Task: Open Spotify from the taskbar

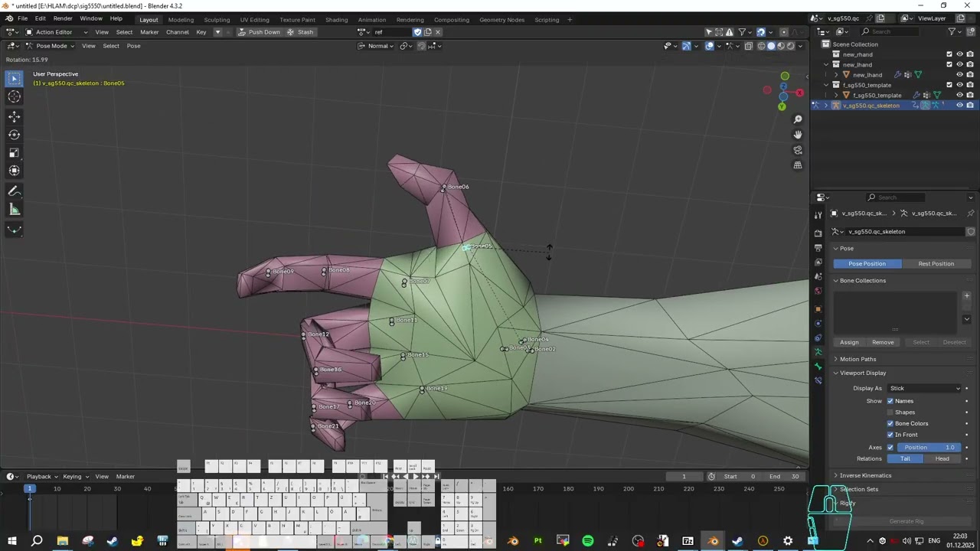Action: (588, 541)
